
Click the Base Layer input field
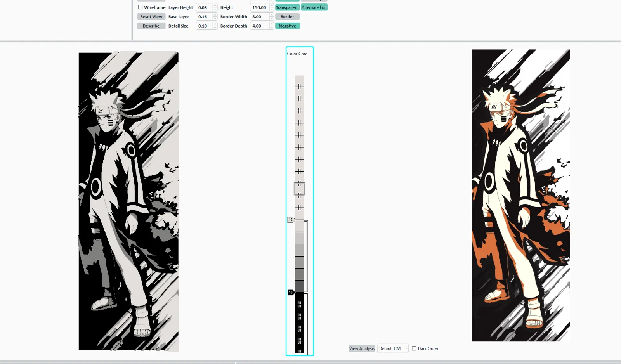pos(204,17)
